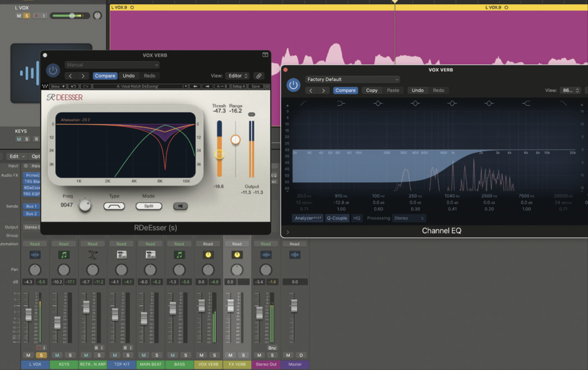Toggle the Channel EQ power bypass button
Image resolution: width=588 pixels, height=370 pixels.
tap(294, 84)
